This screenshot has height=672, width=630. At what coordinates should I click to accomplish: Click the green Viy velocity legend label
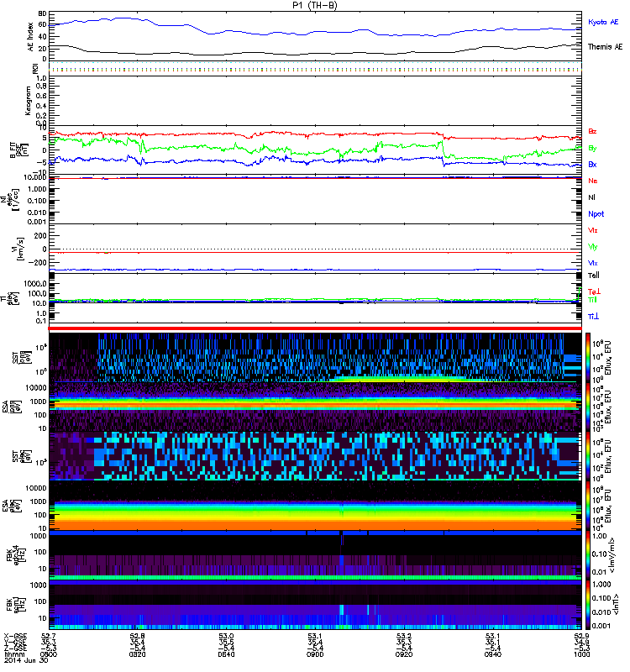(x=593, y=247)
